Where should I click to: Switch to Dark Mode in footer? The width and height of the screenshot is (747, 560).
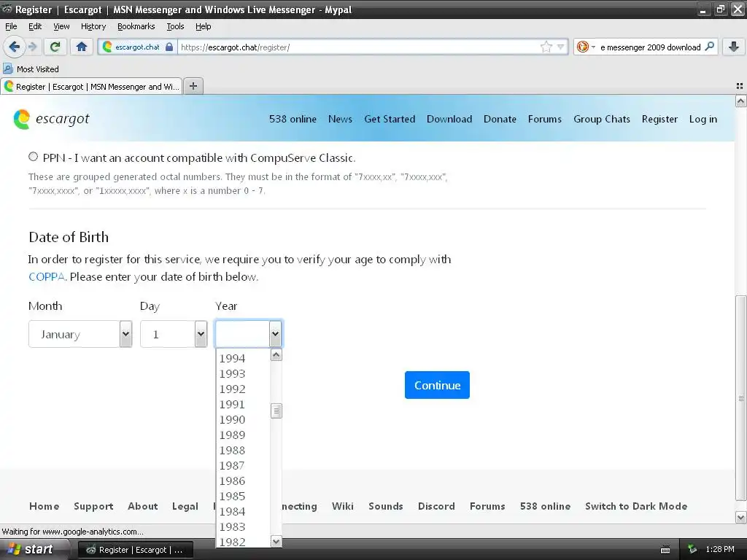coord(636,506)
